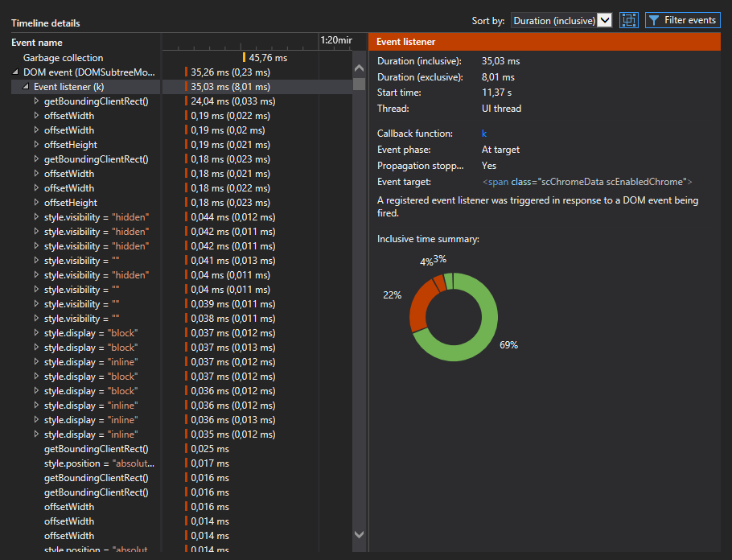Click the Event name column header
732x560 pixels.
[37, 43]
